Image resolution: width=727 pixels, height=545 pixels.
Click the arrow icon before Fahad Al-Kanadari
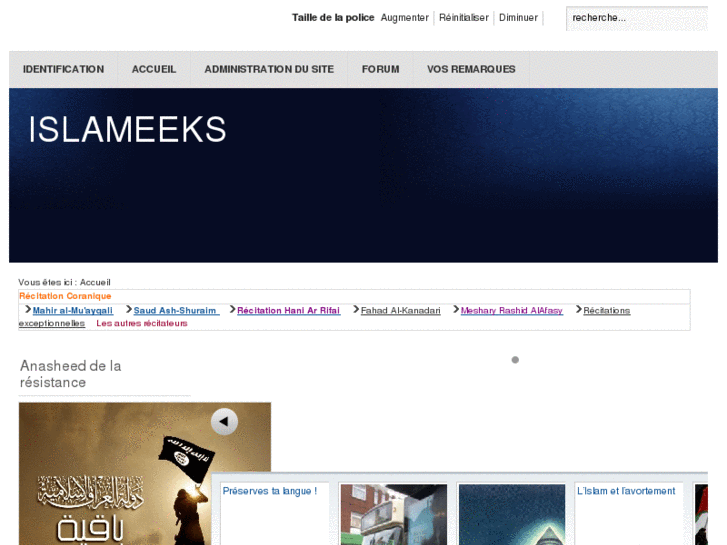[356, 309]
